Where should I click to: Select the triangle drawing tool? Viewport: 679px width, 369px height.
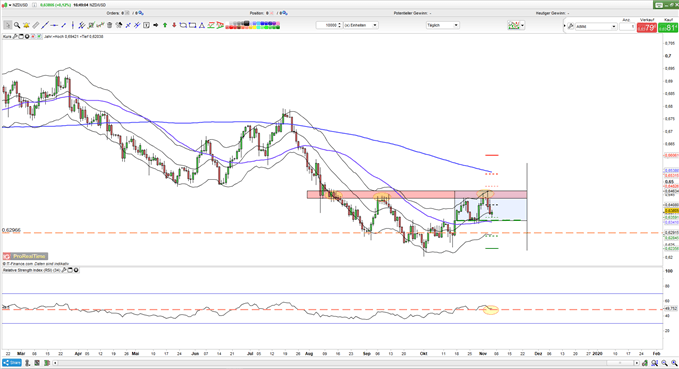click(201, 25)
